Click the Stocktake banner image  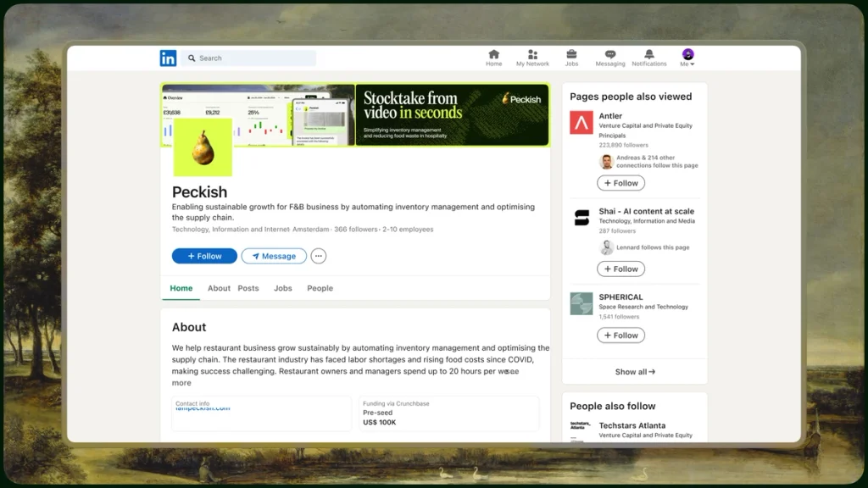453,115
